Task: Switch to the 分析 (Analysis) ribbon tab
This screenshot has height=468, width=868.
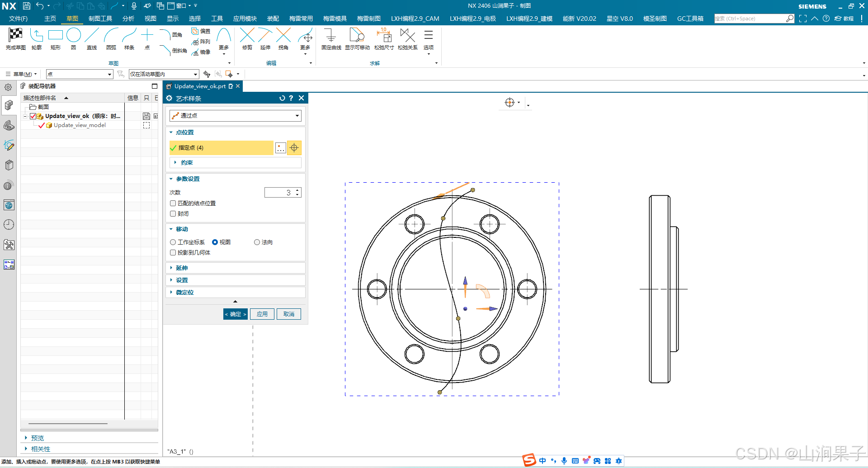Action: [128, 19]
